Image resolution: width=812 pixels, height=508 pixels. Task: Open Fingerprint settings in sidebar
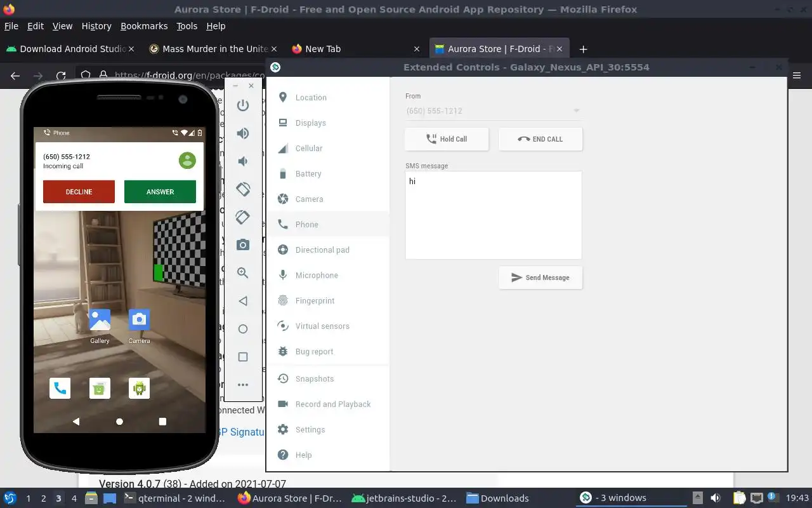tap(327, 300)
